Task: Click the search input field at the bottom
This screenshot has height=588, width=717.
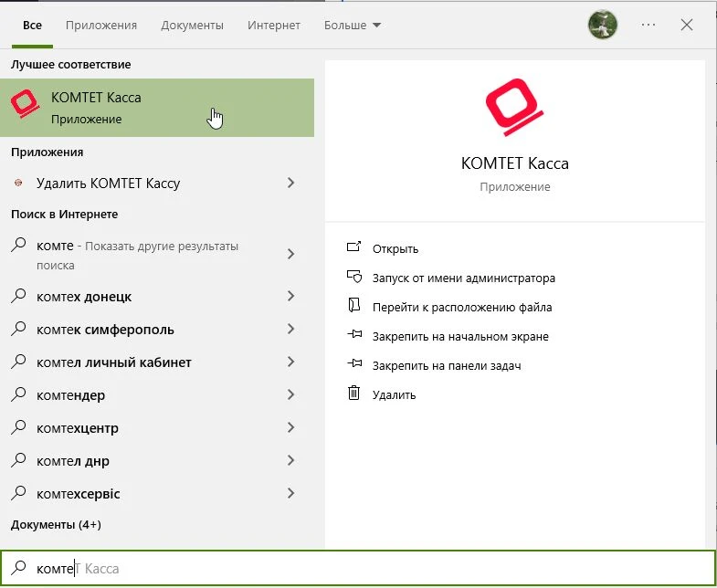Action: pyautogui.click(x=365, y=568)
